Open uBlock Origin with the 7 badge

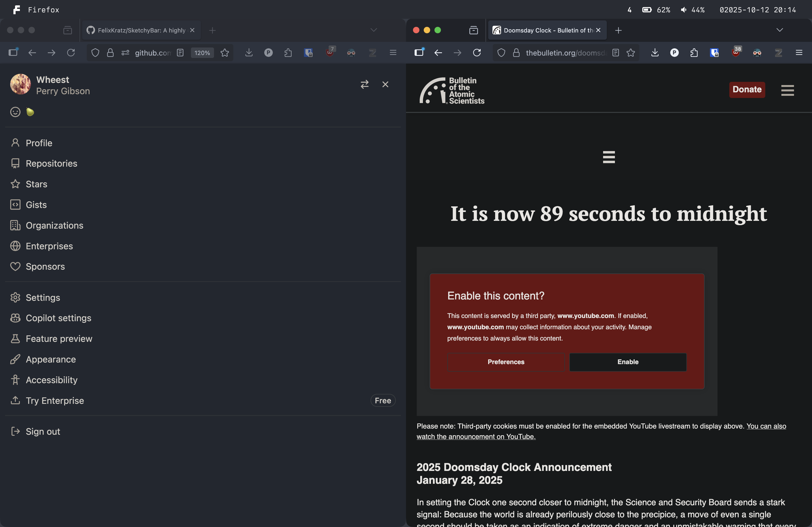(x=329, y=53)
